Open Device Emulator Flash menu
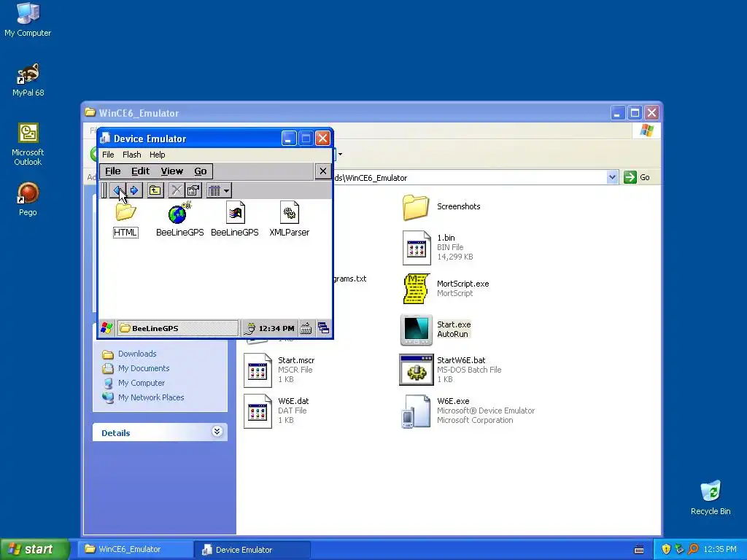Viewport: 747px width, 560px height. [x=131, y=155]
